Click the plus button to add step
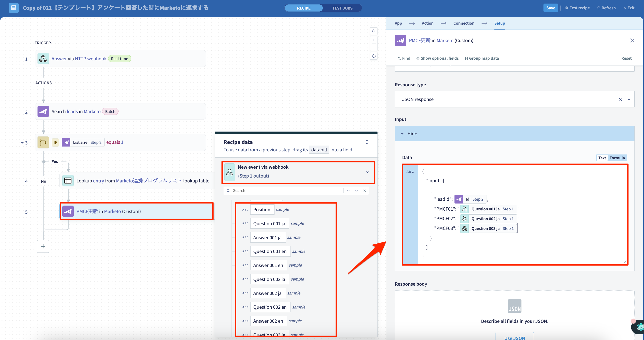 pos(43,247)
